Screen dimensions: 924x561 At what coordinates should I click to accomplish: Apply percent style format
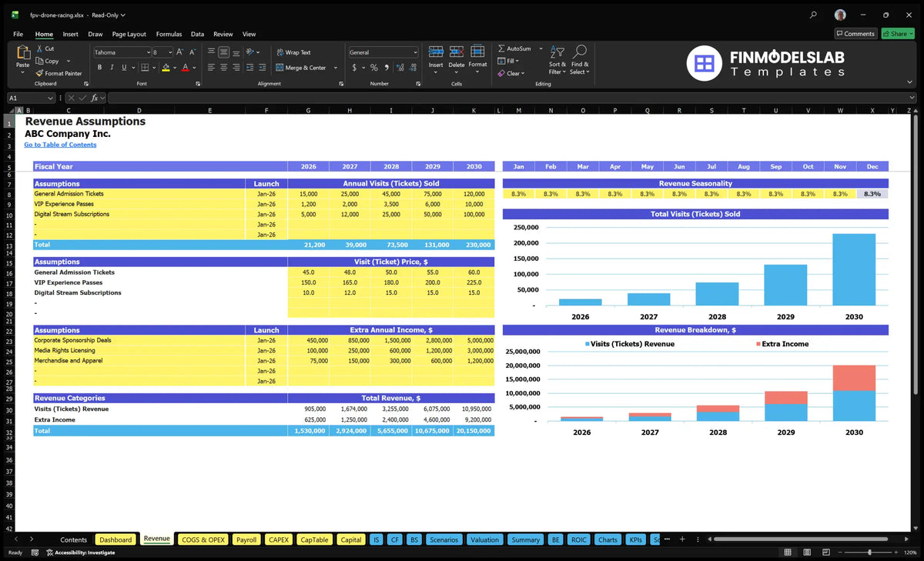[x=374, y=68]
